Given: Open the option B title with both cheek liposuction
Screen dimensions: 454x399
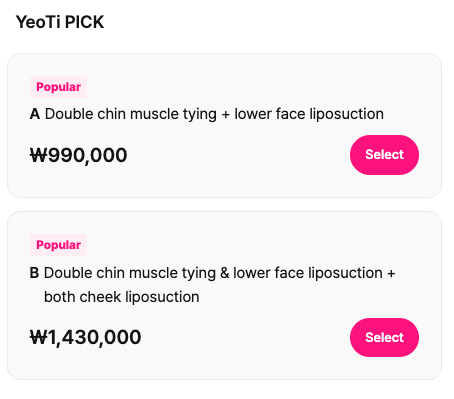Looking at the screenshot, I should (219, 285).
